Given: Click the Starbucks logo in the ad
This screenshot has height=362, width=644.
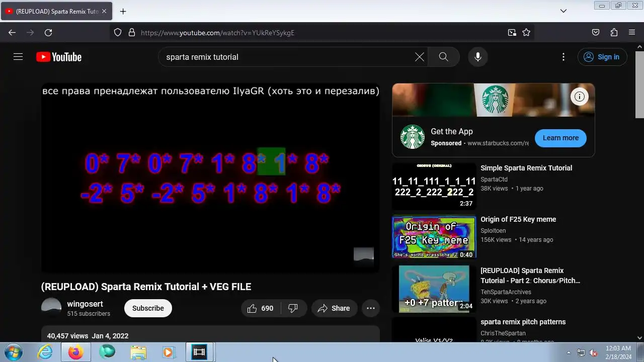Looking at the screenshot, I should (x=413, y=137).
